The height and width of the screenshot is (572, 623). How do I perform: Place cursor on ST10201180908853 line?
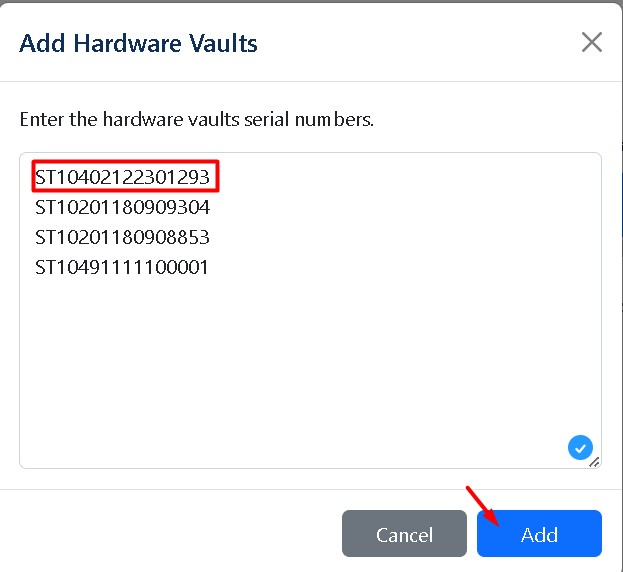point(123,238)
